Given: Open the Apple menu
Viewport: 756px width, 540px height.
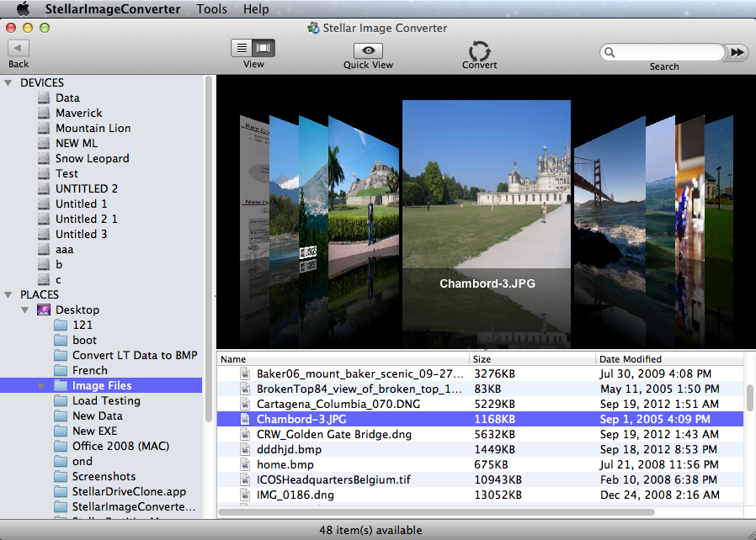Looking at the screenshot, I should click(23, 8).
